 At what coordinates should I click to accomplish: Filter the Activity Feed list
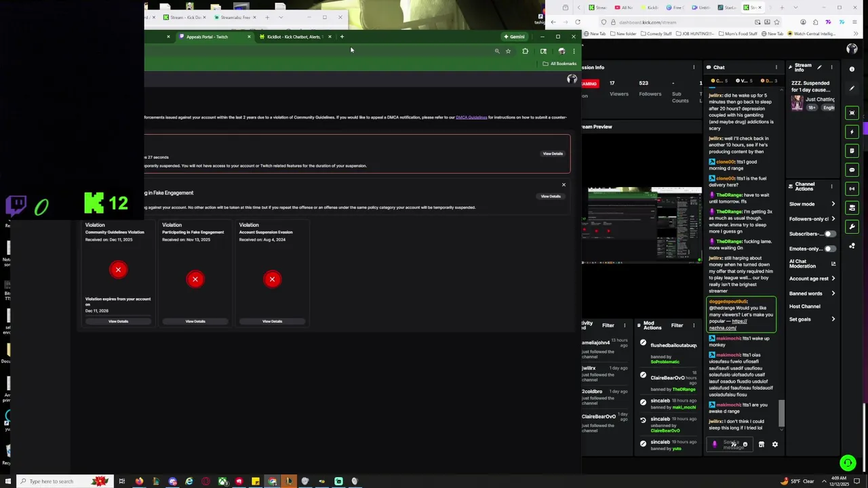point(608,325)
